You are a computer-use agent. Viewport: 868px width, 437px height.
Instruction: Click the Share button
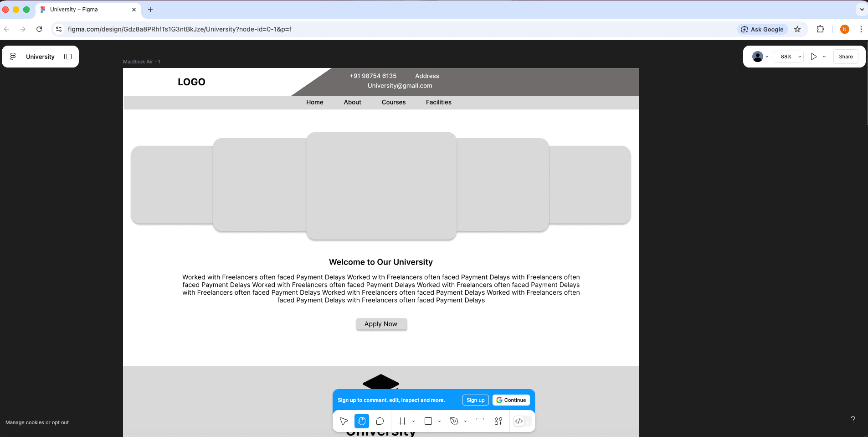click(846, 57)
